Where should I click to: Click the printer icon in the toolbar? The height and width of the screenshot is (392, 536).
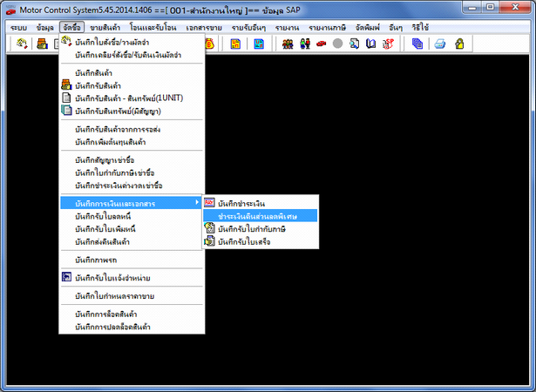tap(441, 44)
